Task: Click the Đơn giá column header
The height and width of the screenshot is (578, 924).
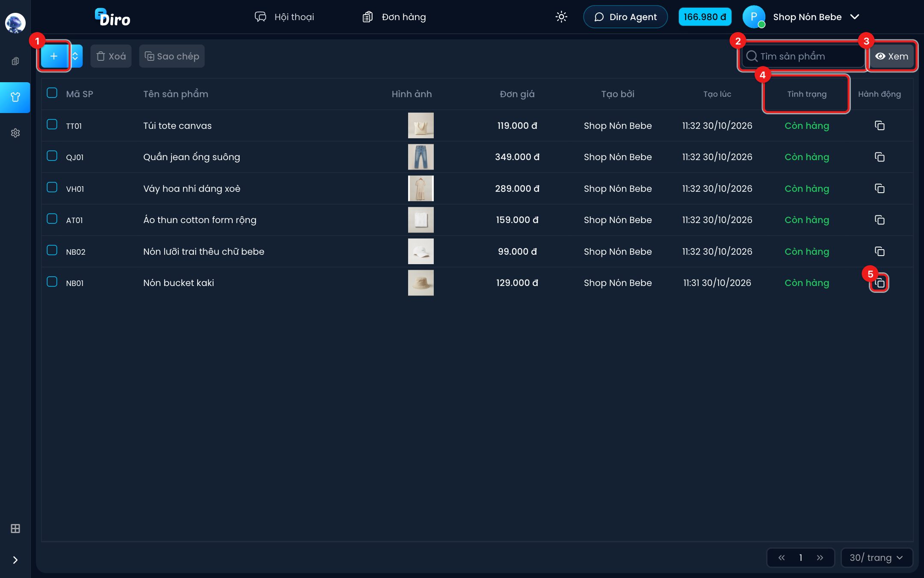Action: coord(517,94)
